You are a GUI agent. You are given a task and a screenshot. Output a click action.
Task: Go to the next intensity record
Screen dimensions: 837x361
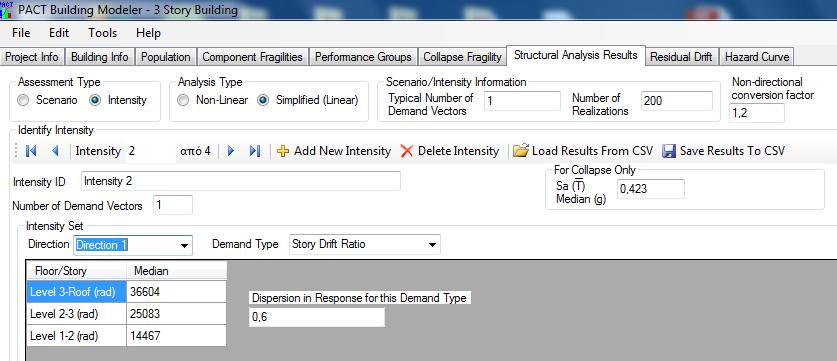231,151
